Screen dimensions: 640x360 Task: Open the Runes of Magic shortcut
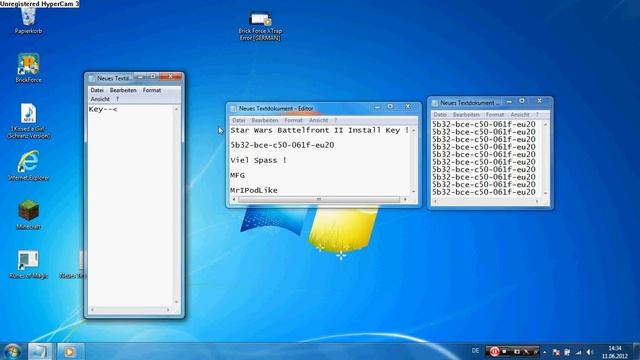pos(28,264)
